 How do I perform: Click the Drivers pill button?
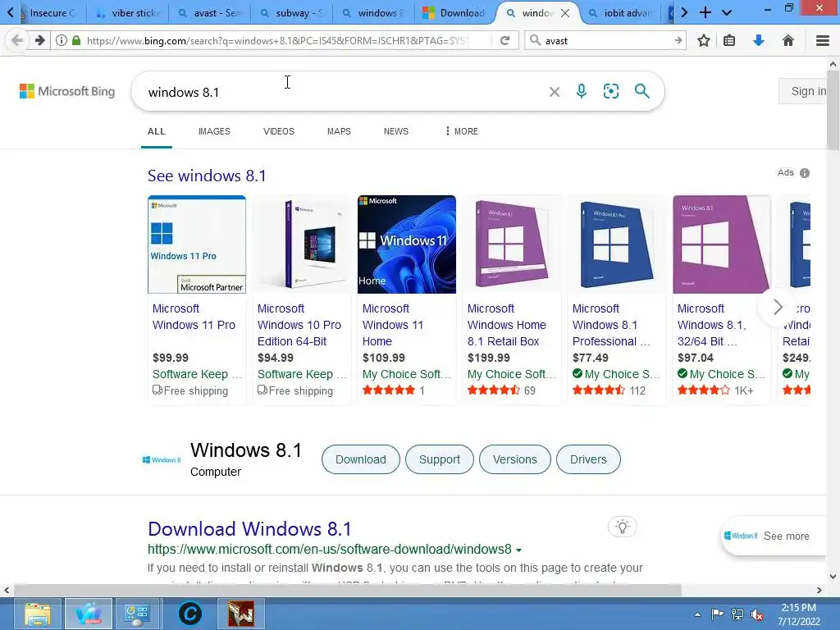[588, 459]
